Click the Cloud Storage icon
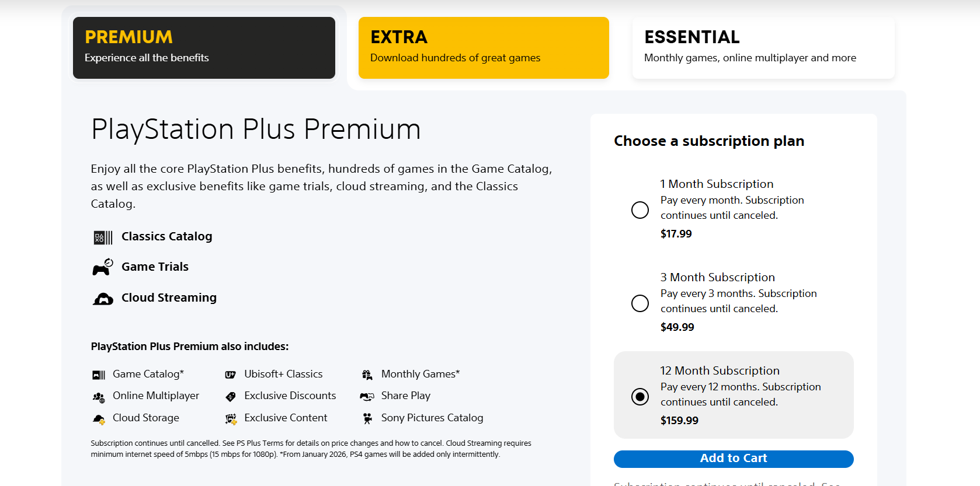 pyautogui.click(x=99, y=419)
